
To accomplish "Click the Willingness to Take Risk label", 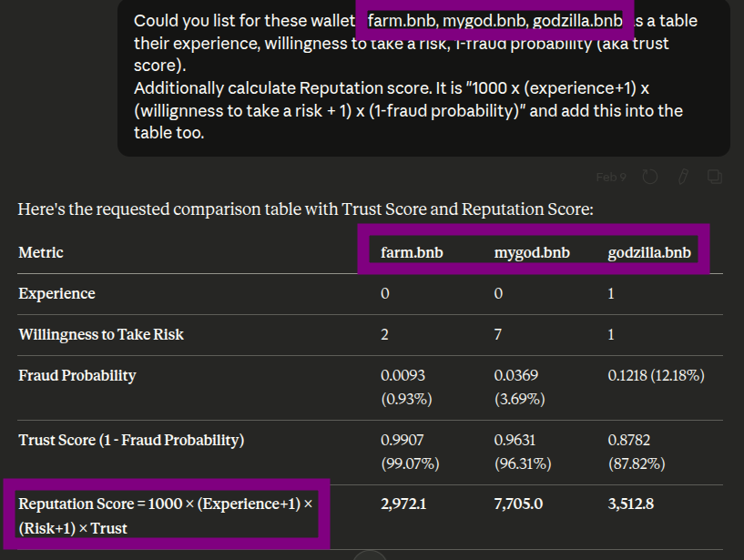I will pos(101,334).
